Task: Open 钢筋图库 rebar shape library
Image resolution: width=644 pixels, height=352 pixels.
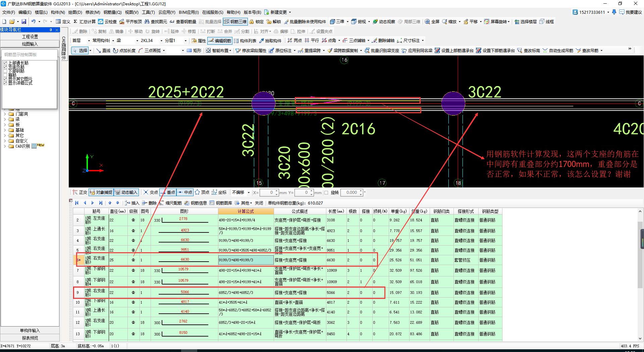Action: [221, 203]
